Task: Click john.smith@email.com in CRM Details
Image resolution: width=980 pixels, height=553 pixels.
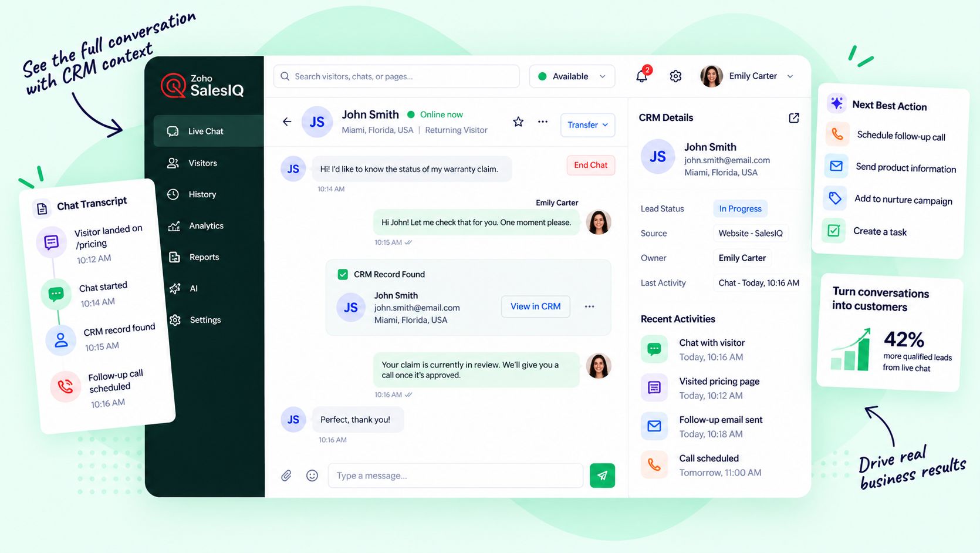Action: click(x=727, y=160)
